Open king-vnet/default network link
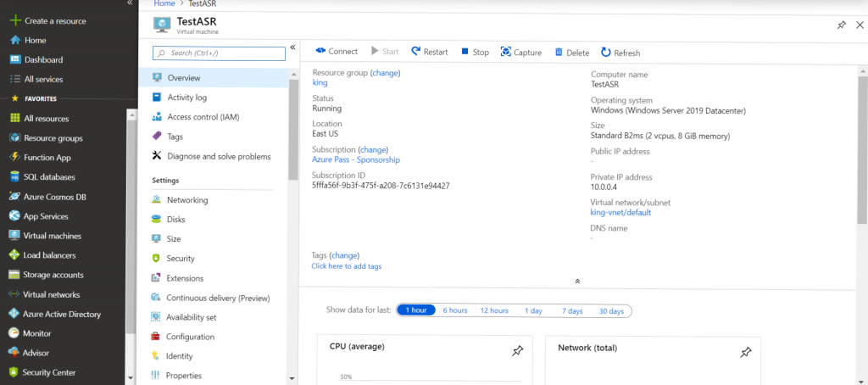 (x=620, y=212)
